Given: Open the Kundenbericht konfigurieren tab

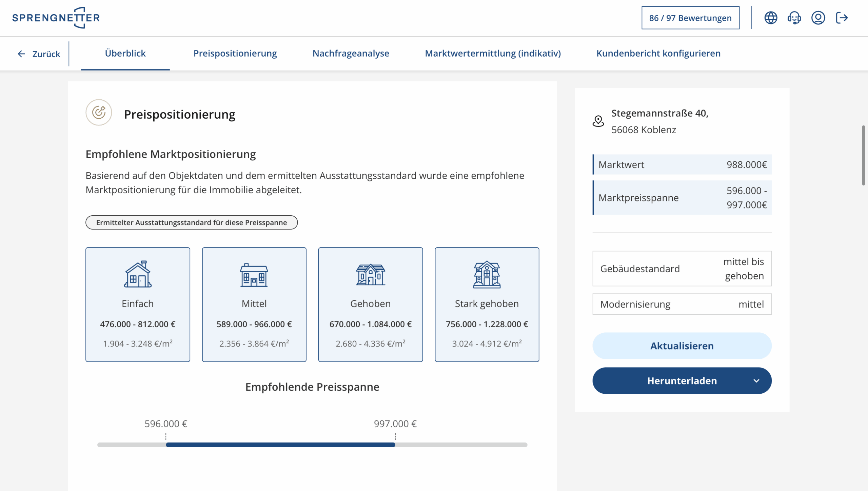Looking at the screenshot, I should [x=658, y=53].
